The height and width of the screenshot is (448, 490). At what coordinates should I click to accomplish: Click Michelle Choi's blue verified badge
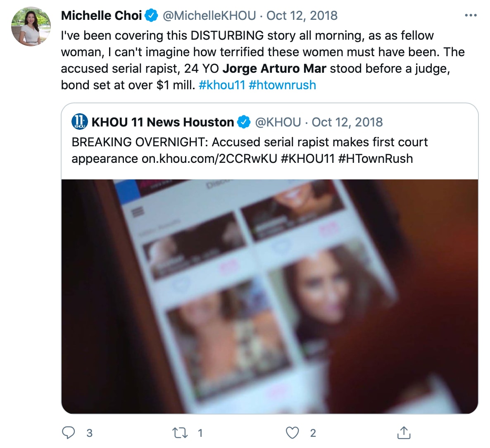152,16
